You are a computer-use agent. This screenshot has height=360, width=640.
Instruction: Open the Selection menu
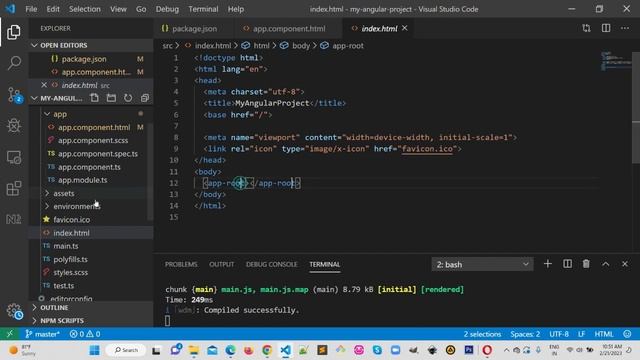tap(84, 9)
